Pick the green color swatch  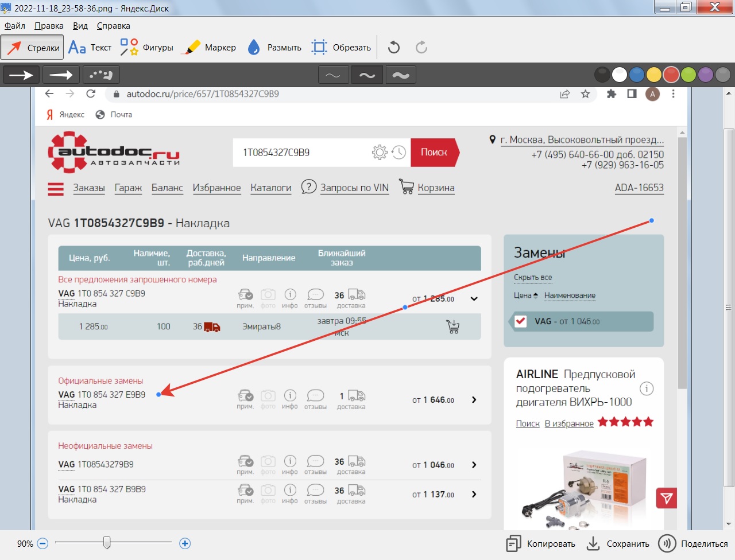click(688, 75)
